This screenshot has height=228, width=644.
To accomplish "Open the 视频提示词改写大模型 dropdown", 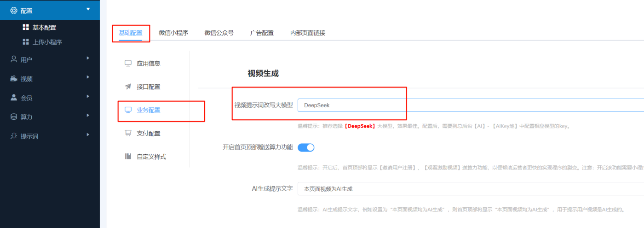I will point(469,105).
